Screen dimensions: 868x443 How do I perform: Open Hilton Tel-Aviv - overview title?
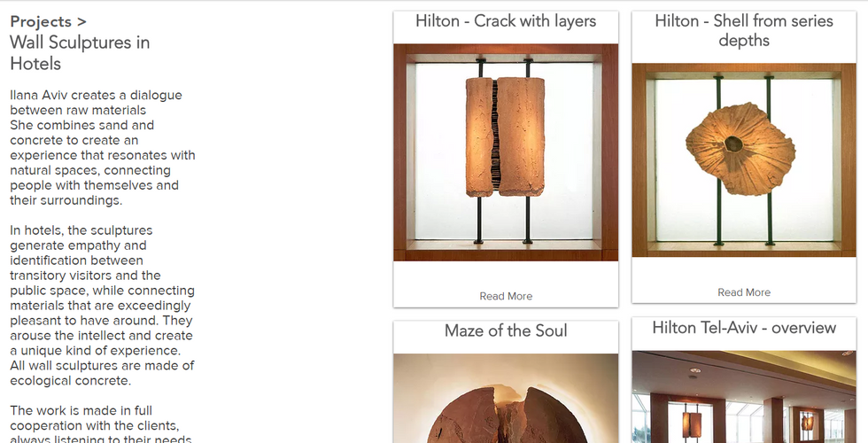[743, 327]
